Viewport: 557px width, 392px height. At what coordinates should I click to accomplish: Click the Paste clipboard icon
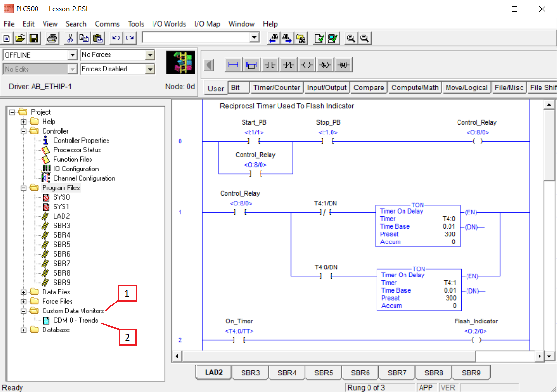point(98,38)
